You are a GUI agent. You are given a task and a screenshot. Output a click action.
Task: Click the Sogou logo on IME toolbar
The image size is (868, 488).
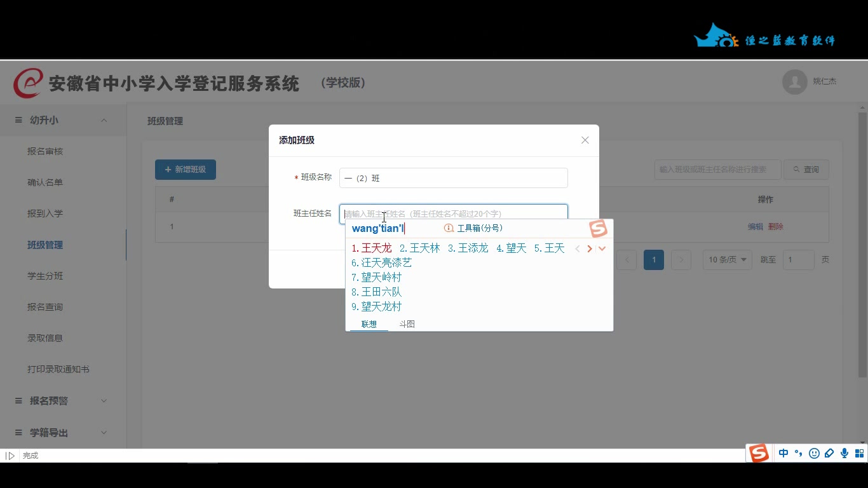[x=759, y=453]
